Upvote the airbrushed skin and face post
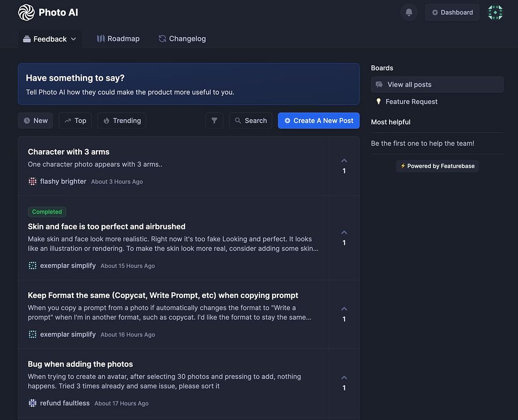The height and width of the screenshot is (420, 518). pyautogui.click(x=344, y=233)
